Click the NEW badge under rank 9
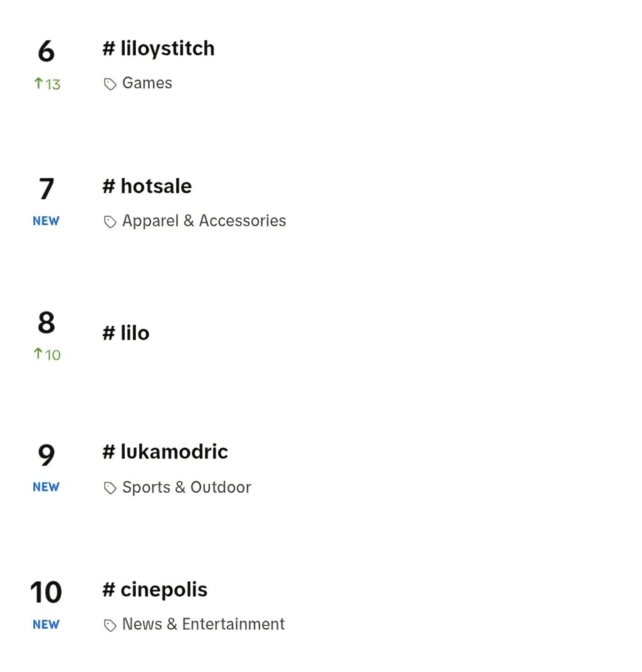The width and height of the screenshot is (642, 672). point(46,487)
